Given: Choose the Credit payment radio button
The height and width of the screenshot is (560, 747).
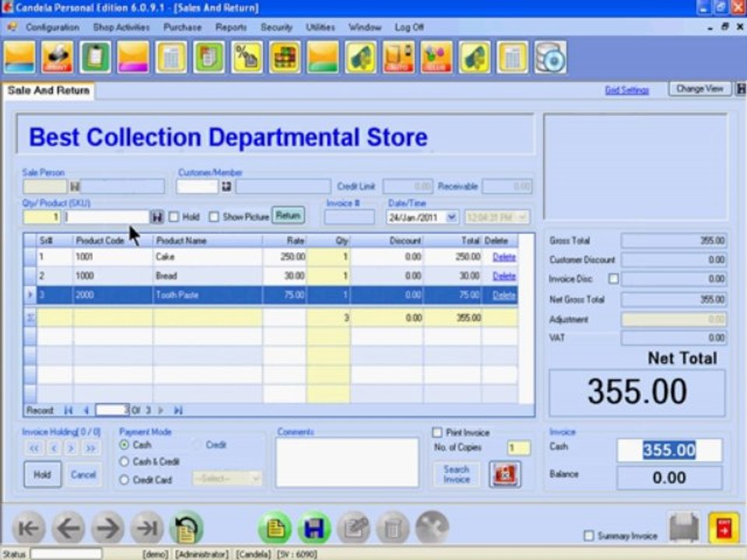Looking at the screenshot, I should [x=197, y=445].
